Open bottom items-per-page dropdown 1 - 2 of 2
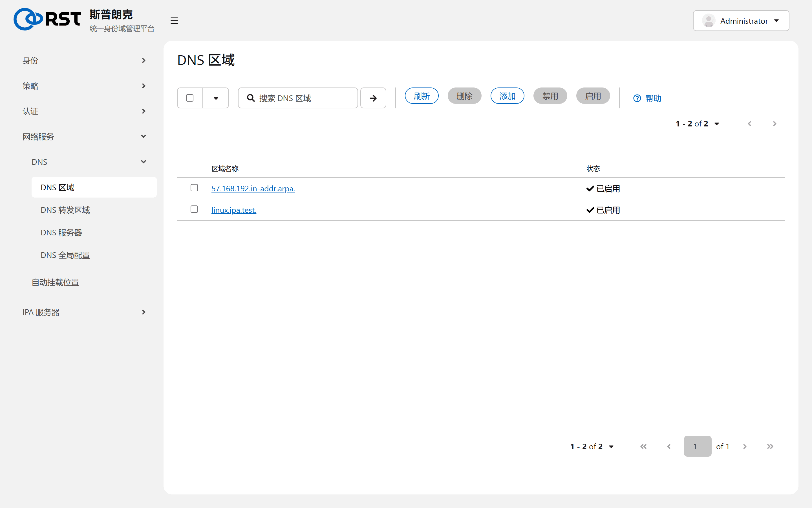The width and height of the screenshot is (812, 508). pyautogui.click(x=592, y=446)
